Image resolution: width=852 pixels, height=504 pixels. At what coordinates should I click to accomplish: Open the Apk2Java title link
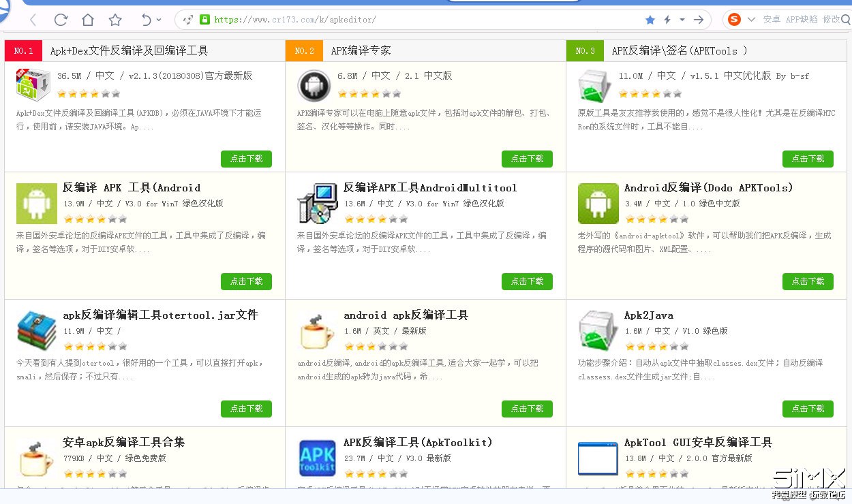pyautogui.click(x=649, y=315)
